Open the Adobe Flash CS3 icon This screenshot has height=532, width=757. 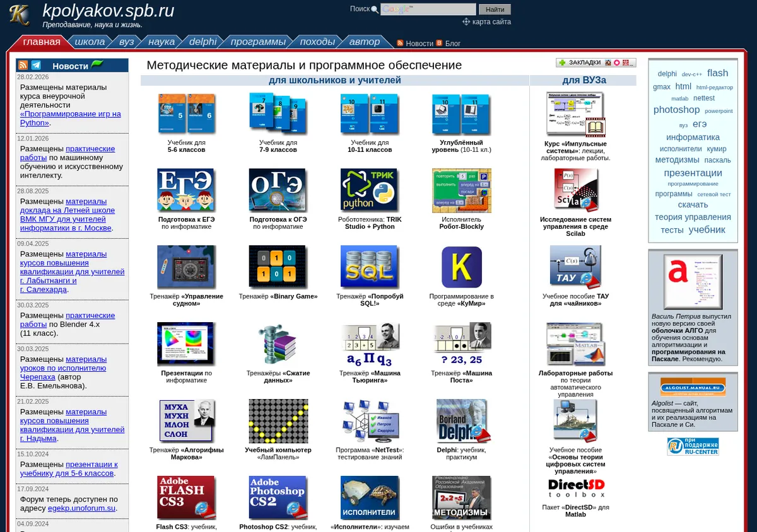coord(186,498)
